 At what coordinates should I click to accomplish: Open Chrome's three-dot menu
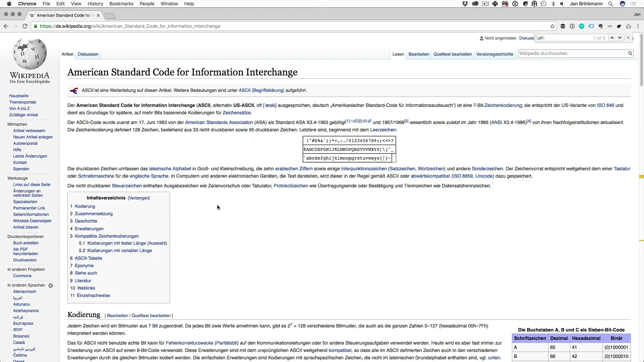point(638,26)
